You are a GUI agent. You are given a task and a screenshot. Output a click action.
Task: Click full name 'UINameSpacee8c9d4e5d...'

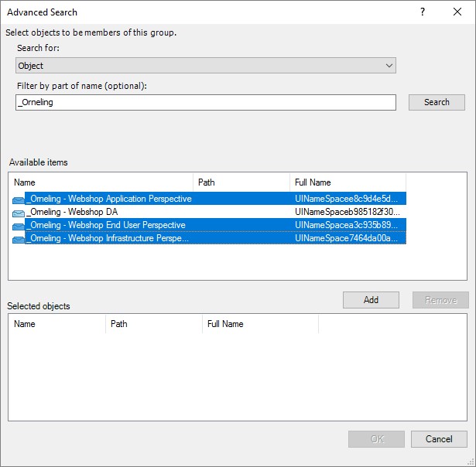346,199
